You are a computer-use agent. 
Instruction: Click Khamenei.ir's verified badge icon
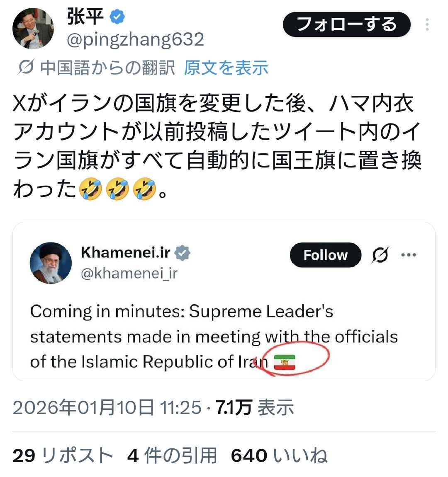pyautogui.click(x=182, y=252)
